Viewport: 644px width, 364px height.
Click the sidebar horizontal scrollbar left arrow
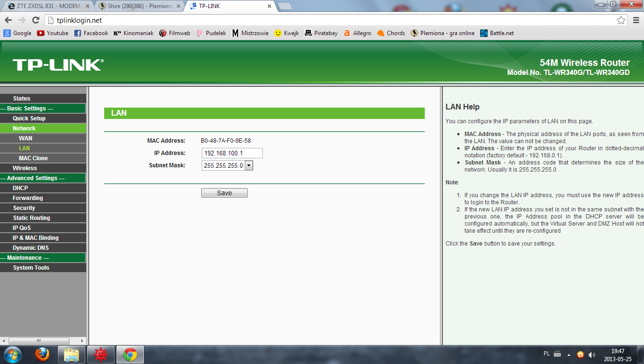coord(4,341)
